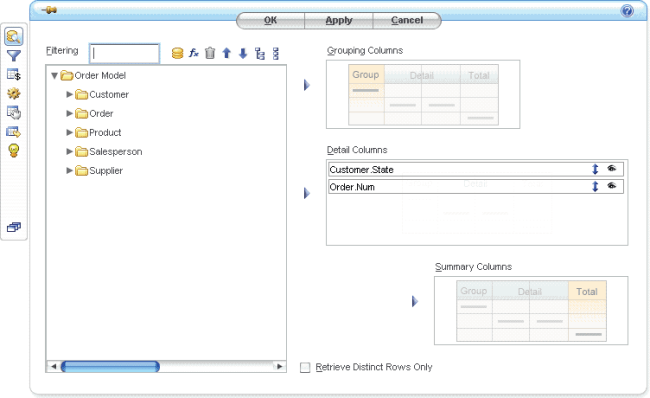Open the gear settings sidebar icon
The height and width of the screenshot is (398, 650).
[x=14, y=94]
